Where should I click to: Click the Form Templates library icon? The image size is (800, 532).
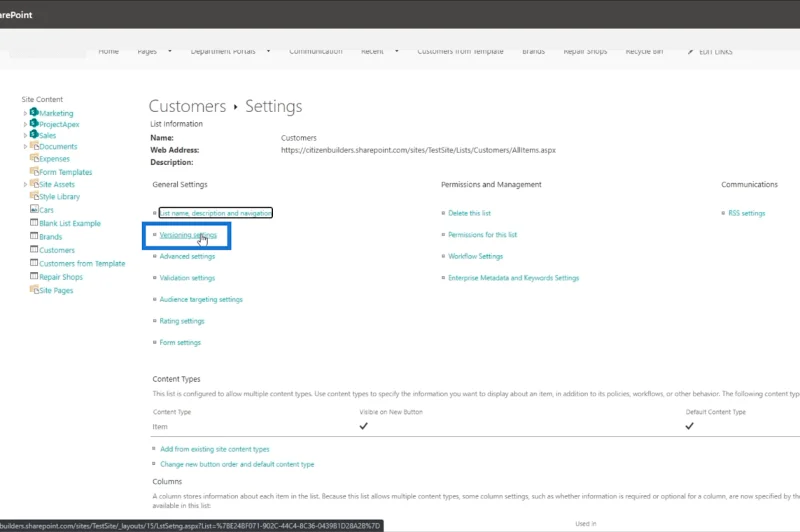(34, 171)
